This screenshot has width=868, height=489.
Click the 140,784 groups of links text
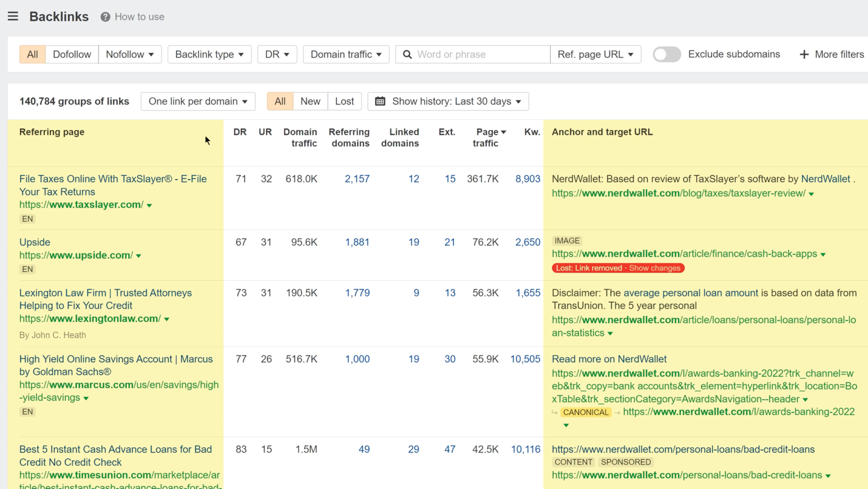coord(74,101)
